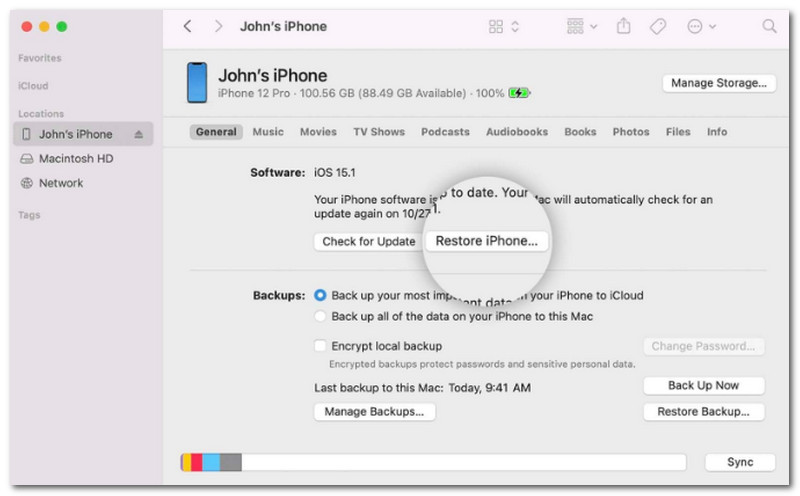Expand the group-by dropdown chevron
The image size is (800, 496).
click(593, 27)
